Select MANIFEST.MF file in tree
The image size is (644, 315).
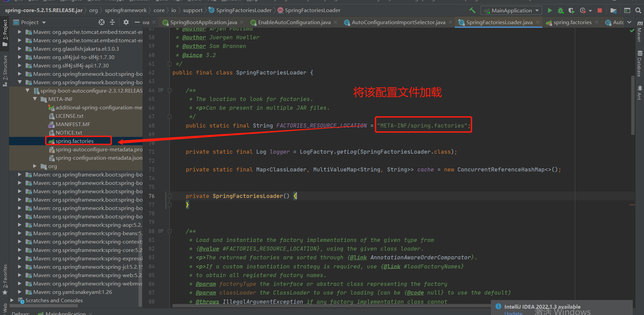[x=73, y=124]
